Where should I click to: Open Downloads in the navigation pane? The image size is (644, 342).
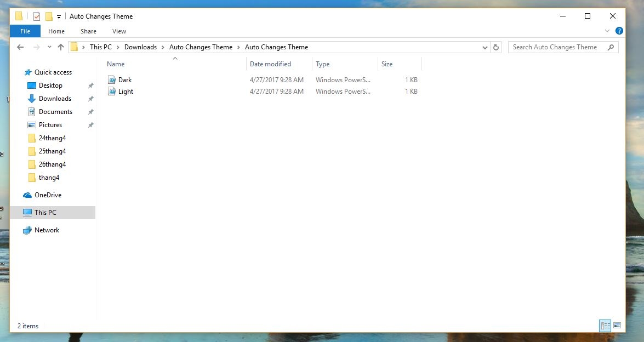pos(55,99)
